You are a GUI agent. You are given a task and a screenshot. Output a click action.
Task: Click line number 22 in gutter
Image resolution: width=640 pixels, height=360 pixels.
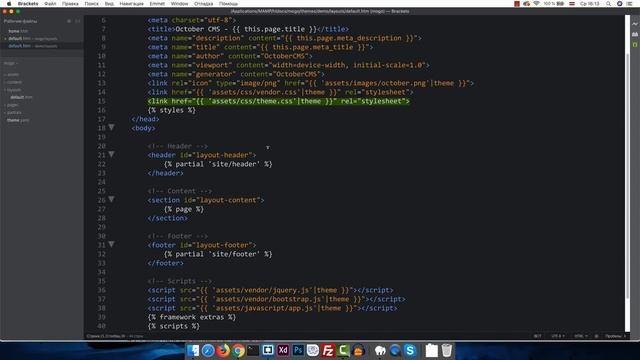(x=102, y=164)
